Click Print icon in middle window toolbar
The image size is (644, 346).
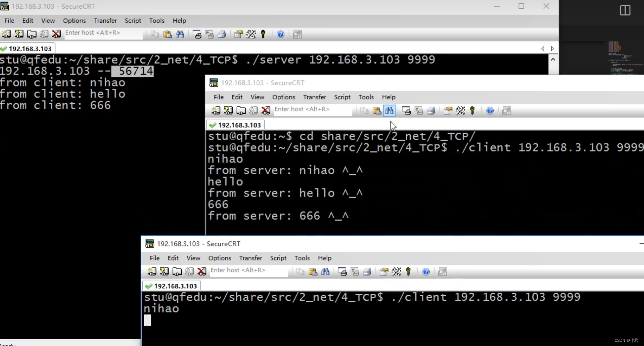click(431, 111)
